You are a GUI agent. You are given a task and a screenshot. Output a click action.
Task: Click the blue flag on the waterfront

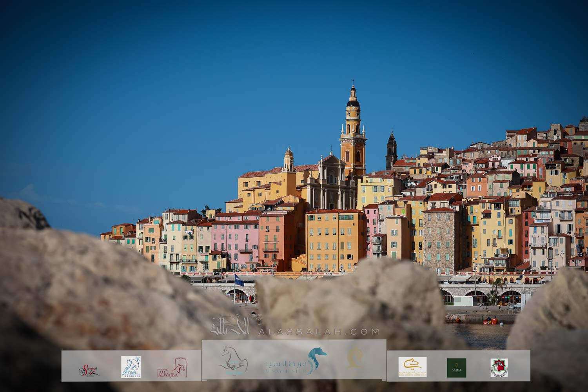[x=238, y=280]
